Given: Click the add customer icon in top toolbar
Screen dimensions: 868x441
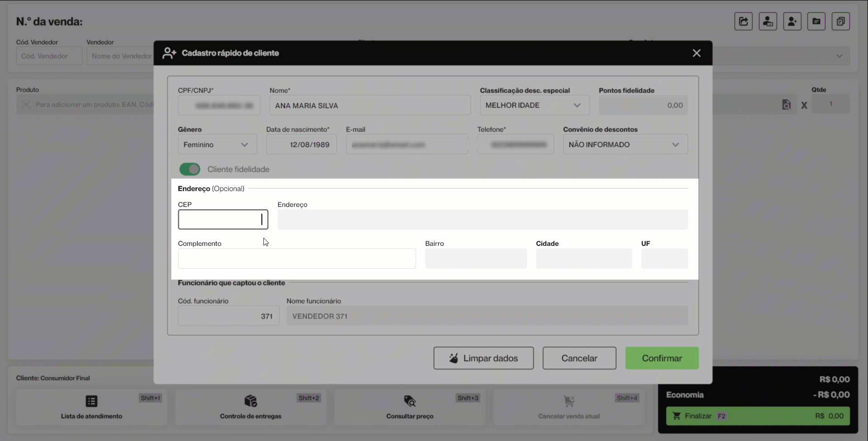Looking at the screenshot, I should (792, 21).
